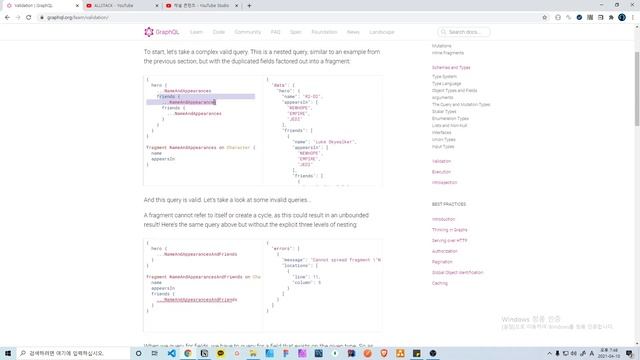Open Enumeration Types sidebar link
Image resolution: width=640 pixels, height=360 pixels.
[450, 118]
